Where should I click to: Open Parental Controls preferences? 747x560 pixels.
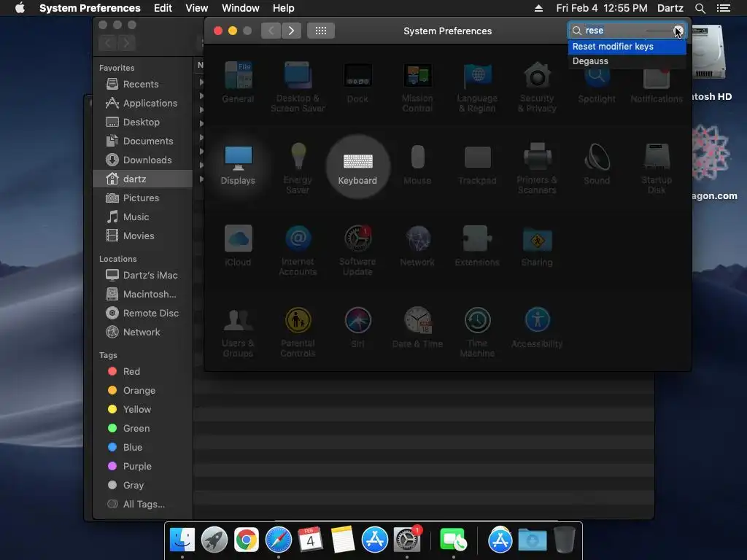298,332
